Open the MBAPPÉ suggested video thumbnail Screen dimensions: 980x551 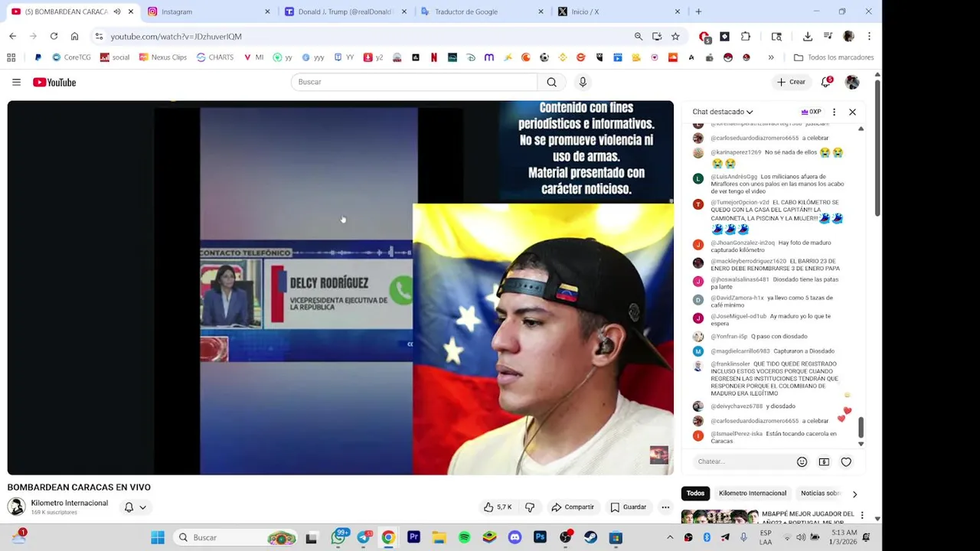point(720,517)
